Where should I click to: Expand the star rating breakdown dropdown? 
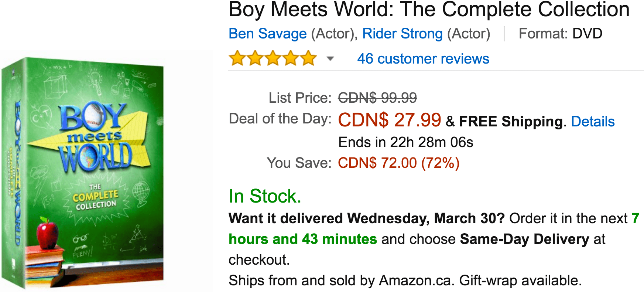(330, 58)
